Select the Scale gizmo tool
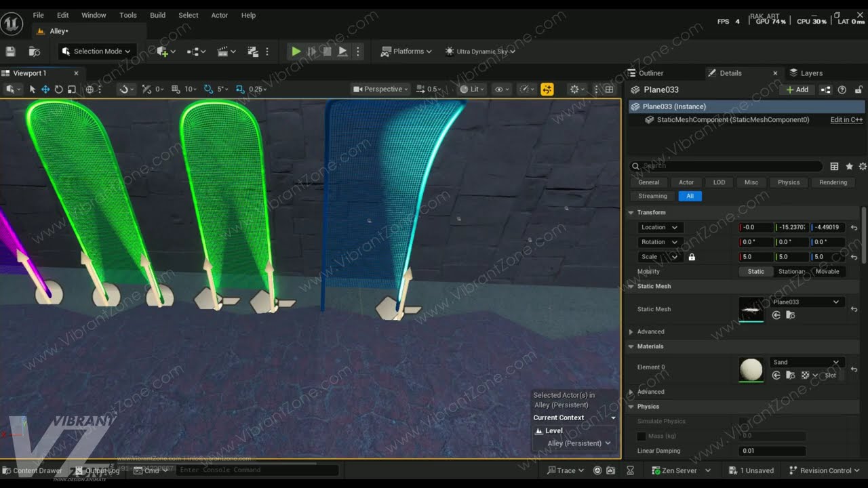The width and height of the screenshot is (868, 488). click(71, 89)
